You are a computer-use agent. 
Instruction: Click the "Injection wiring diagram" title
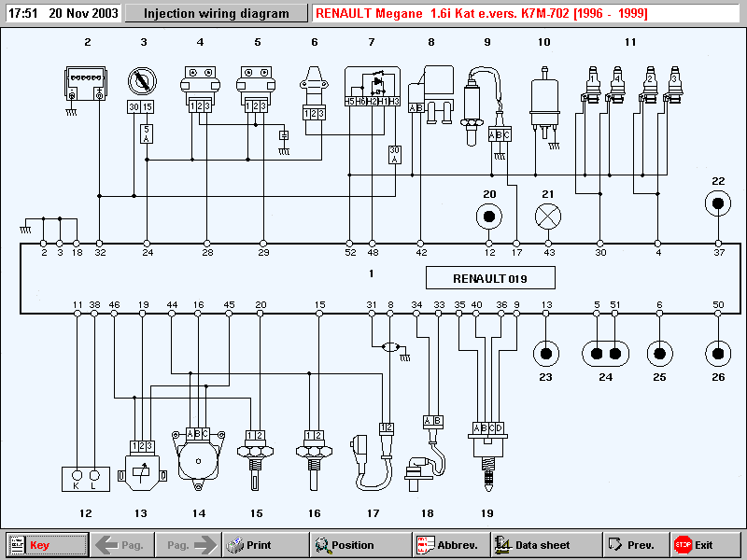217,13
